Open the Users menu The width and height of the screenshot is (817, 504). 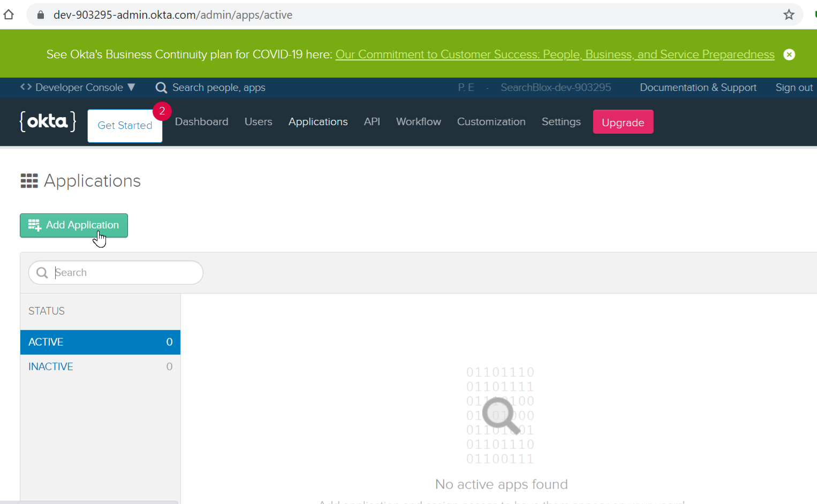[x=258, y=122]
